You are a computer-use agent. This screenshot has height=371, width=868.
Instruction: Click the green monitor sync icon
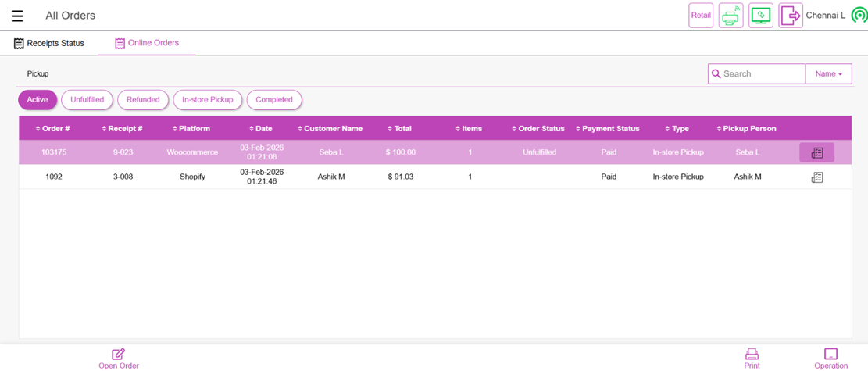point(760,16)
